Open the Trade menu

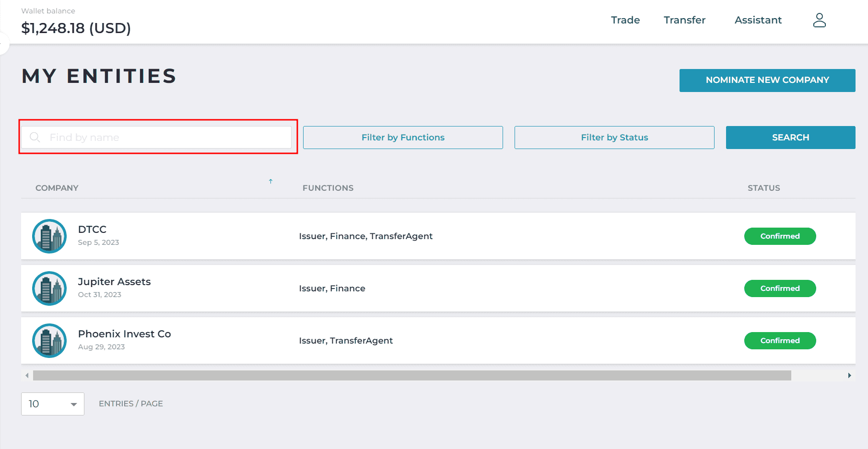pyautogui.click(x=625, y=20)
